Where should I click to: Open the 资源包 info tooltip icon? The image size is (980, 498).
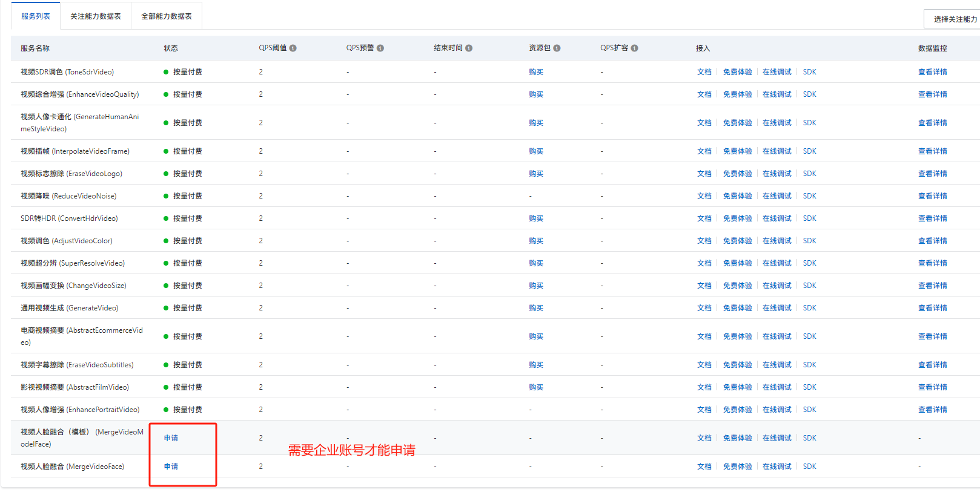[557, 48]
